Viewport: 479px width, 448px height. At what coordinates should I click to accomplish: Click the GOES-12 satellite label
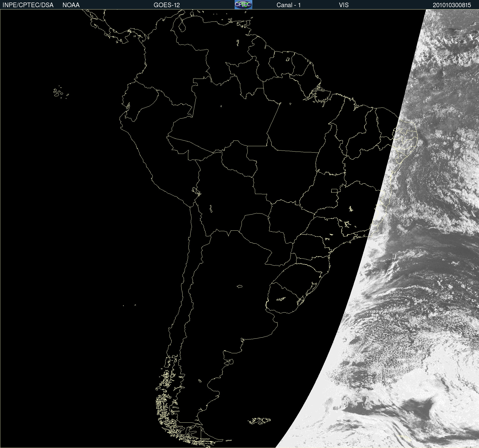click(167, 5)
